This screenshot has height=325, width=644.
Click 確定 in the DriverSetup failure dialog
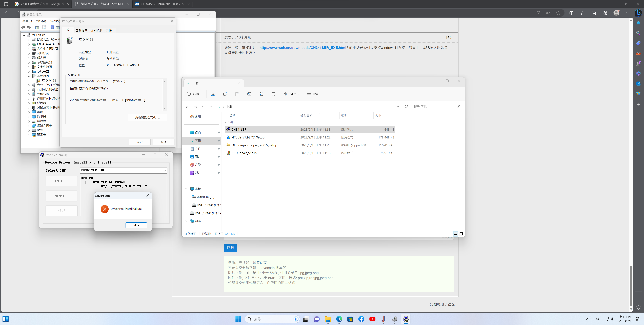click(x=136, y=225)
